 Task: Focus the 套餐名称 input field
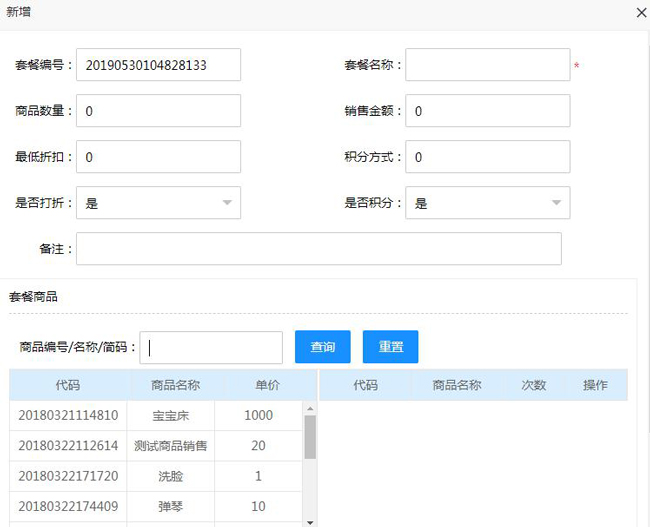tap(487, 65)
